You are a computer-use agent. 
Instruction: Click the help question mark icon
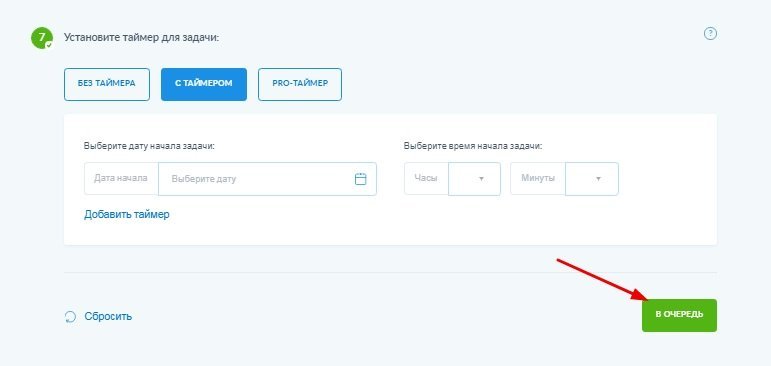click(x=710, y=34)
